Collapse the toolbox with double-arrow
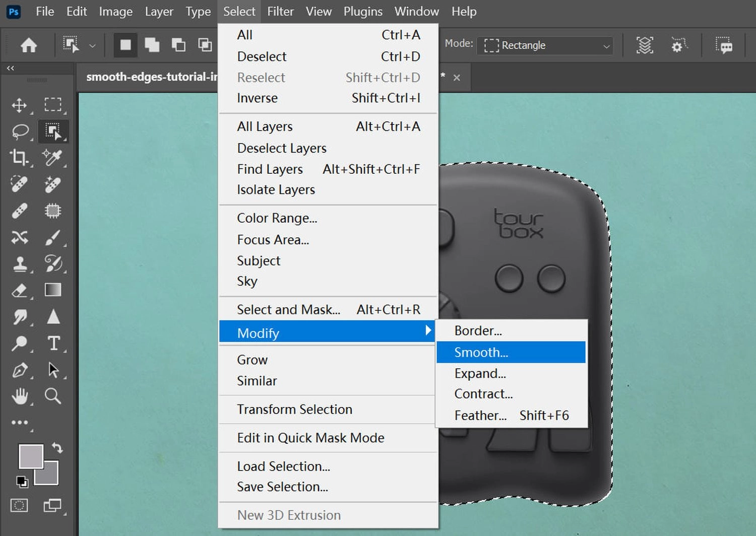Viewport: 756px width, 536px height. click(x=11, y=68)
